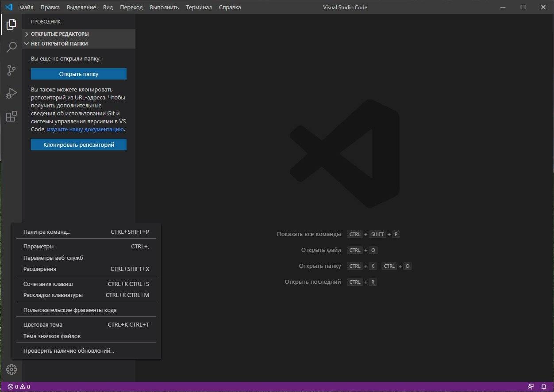
Task: Choose Цветовая тема menu entry
Action: pyautogui.click(x=86, y=324)
